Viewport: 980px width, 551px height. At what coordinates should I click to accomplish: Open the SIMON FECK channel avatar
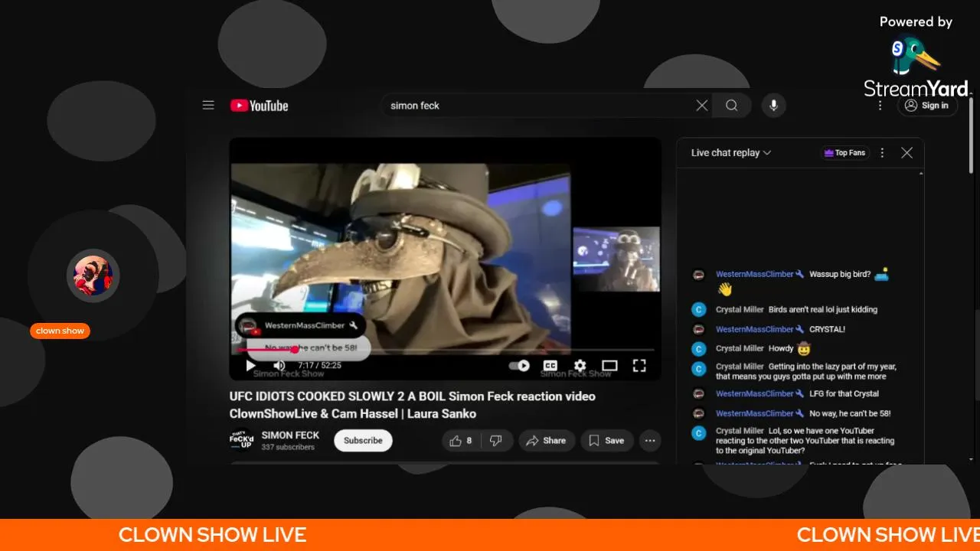coord(242,441)
